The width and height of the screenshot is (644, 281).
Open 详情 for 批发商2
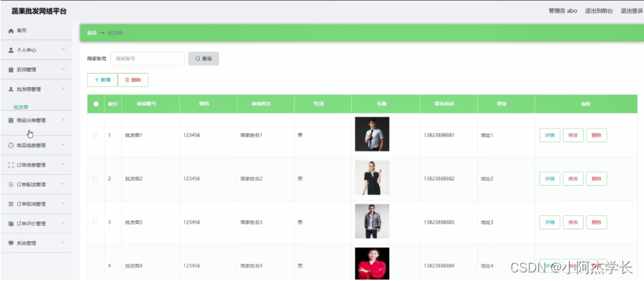(550, 179)
